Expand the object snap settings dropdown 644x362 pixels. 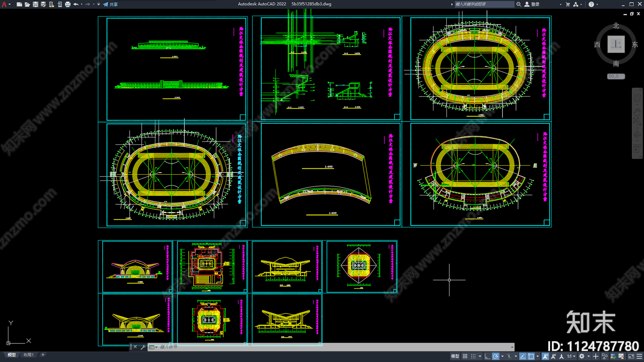(538, 356)
